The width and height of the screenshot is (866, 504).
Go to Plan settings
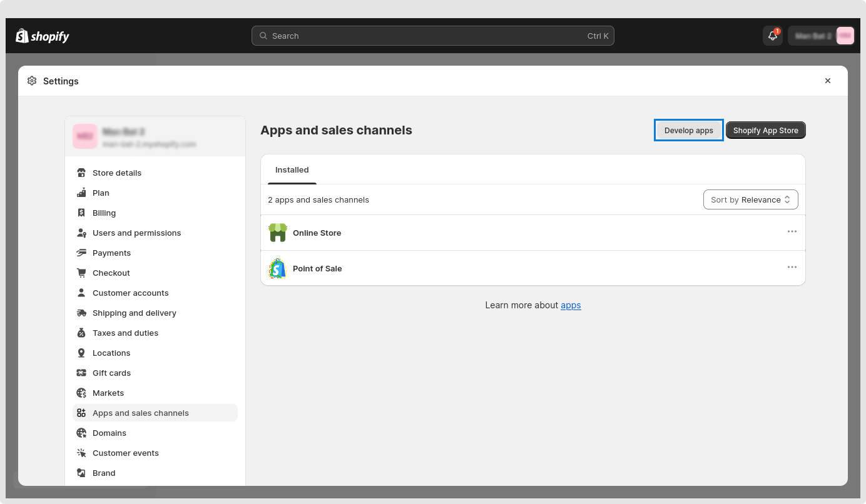[155, 193]
